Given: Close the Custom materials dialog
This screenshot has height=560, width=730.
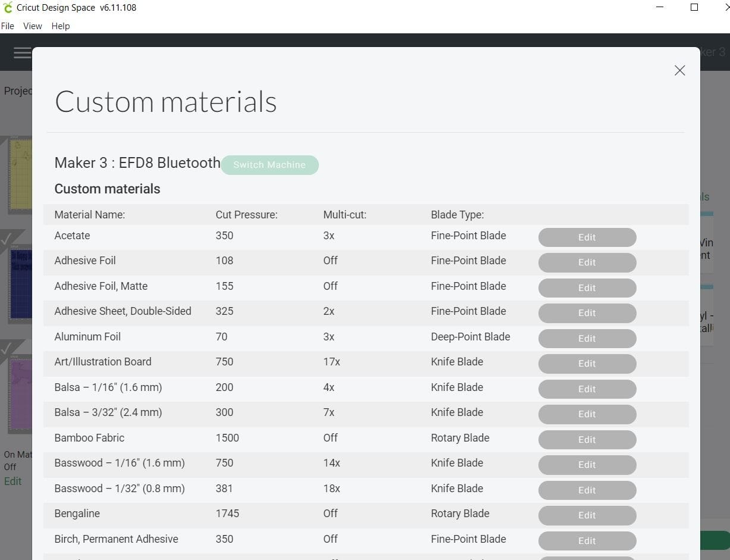Looking at the screenshot, I should (x=679, y=70).
